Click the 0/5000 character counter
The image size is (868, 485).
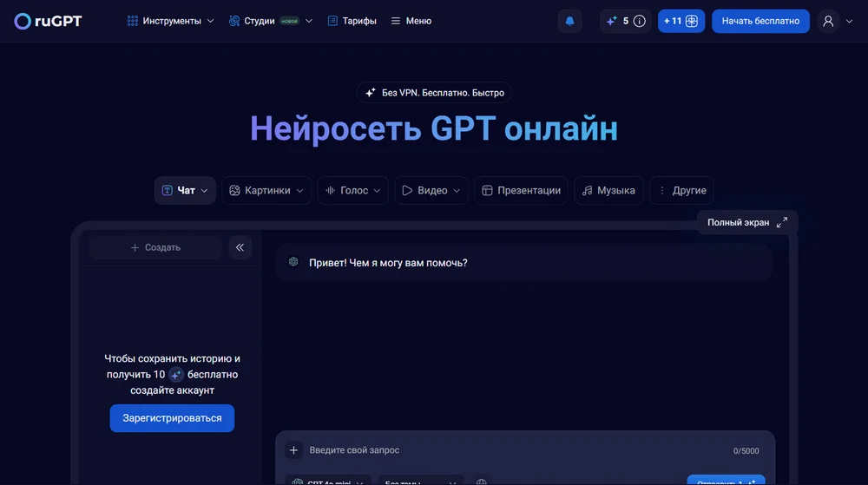coord(746,450)
